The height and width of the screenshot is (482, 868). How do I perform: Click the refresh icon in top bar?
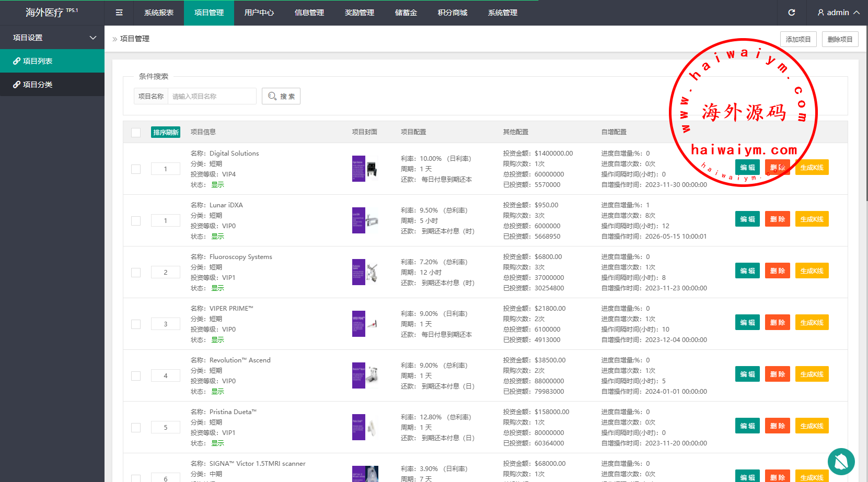792,13
